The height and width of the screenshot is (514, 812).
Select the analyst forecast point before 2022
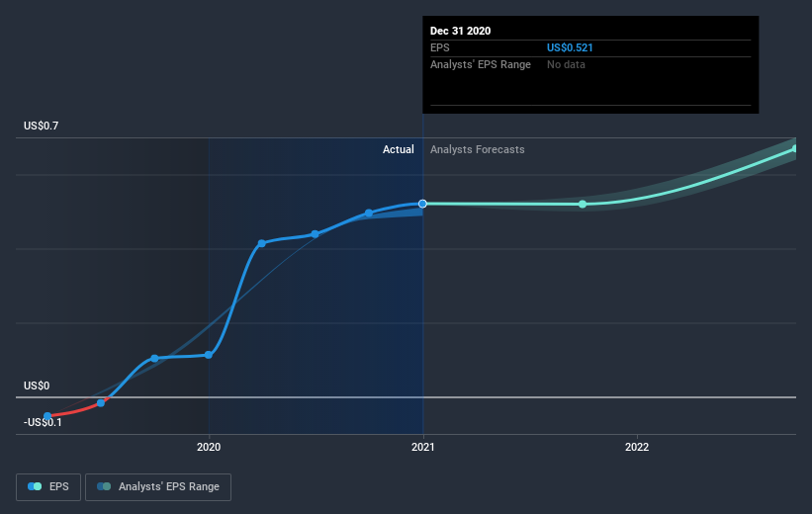point(583,205)
